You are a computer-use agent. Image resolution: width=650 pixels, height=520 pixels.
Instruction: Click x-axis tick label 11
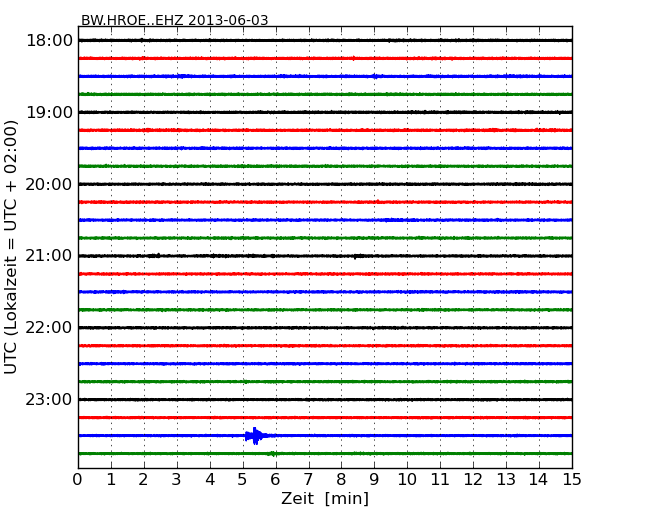pyautogui.click(x=440, y=479)
